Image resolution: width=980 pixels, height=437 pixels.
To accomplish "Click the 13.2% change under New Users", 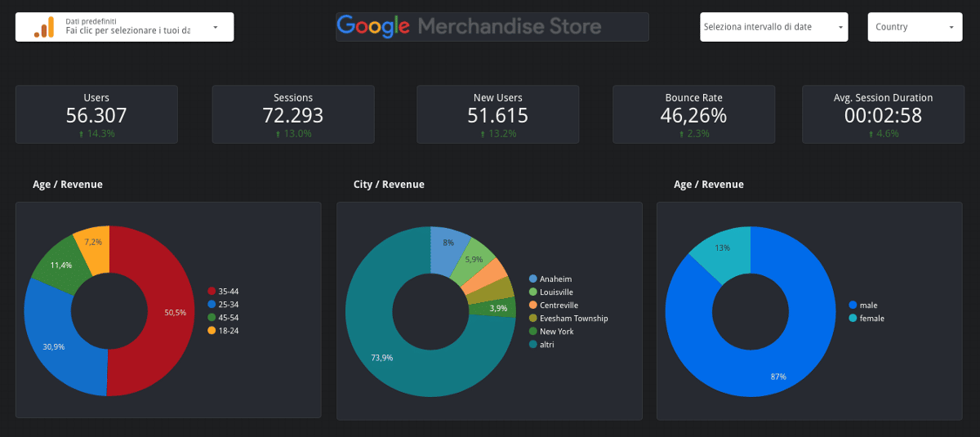I will 498,134.
